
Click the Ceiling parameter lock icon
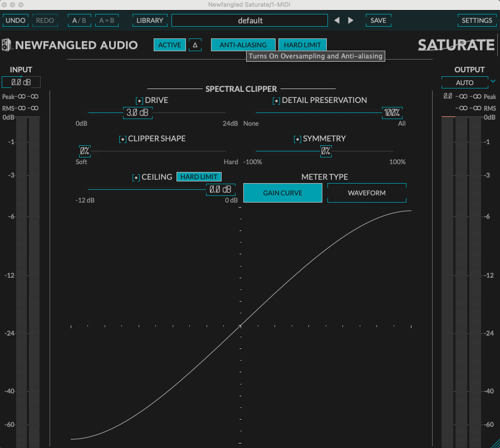click(x=136, y=178)
